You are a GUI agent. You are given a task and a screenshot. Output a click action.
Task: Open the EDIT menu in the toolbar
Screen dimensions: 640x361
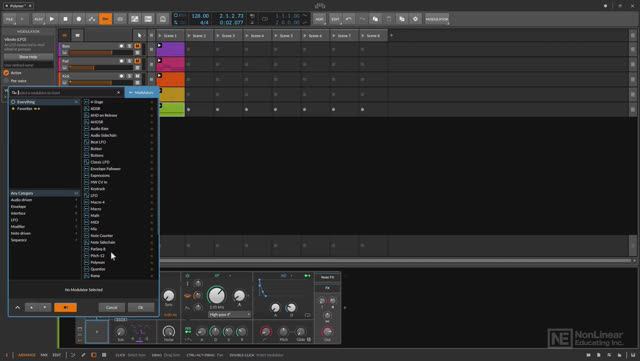(335, 19)
